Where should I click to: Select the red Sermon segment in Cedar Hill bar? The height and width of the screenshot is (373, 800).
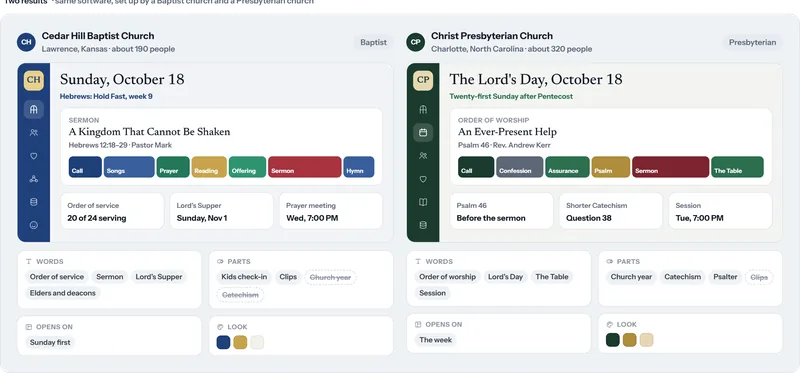[305, 167]
